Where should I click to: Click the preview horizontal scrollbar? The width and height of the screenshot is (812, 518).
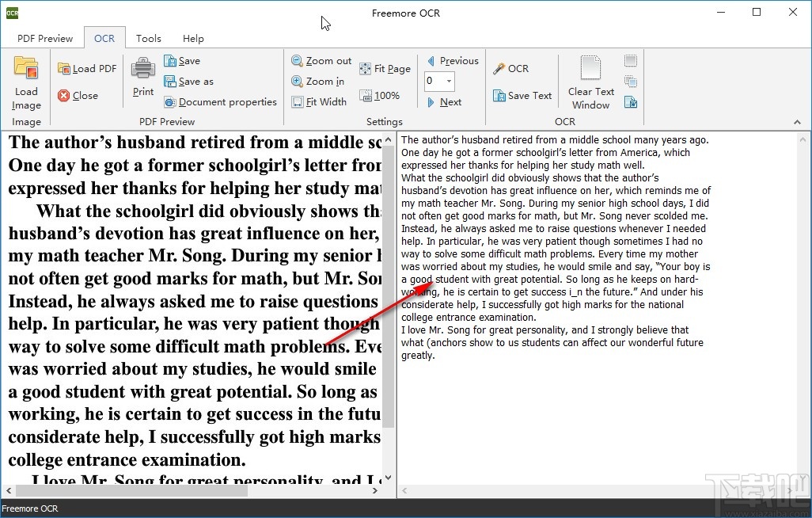coord(127,491)
